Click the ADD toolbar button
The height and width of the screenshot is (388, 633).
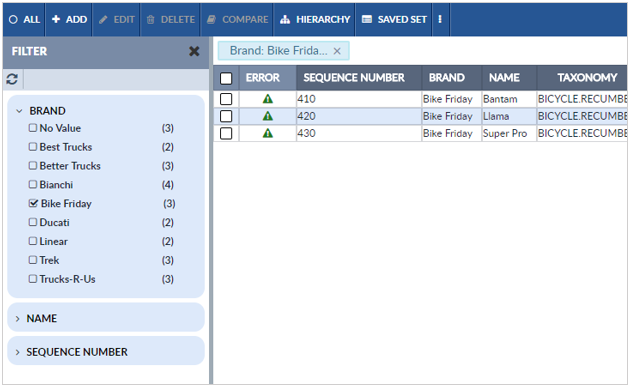click(69, 20)
